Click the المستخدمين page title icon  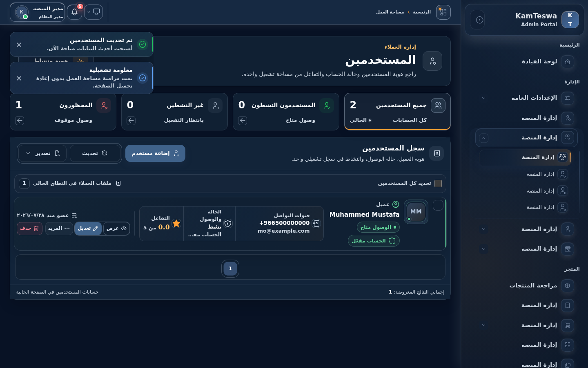[x=432, y=61]
